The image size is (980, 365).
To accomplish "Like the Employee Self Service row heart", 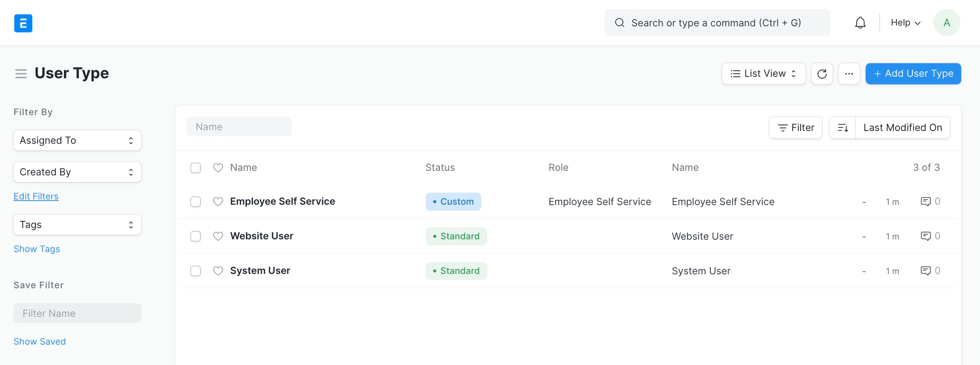I will click(218, 201).
